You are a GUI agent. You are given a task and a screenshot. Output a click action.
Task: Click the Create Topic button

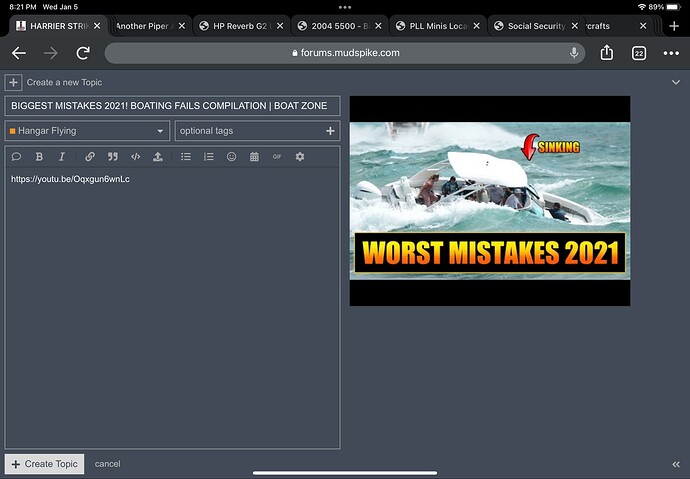[x=44, y=464]
